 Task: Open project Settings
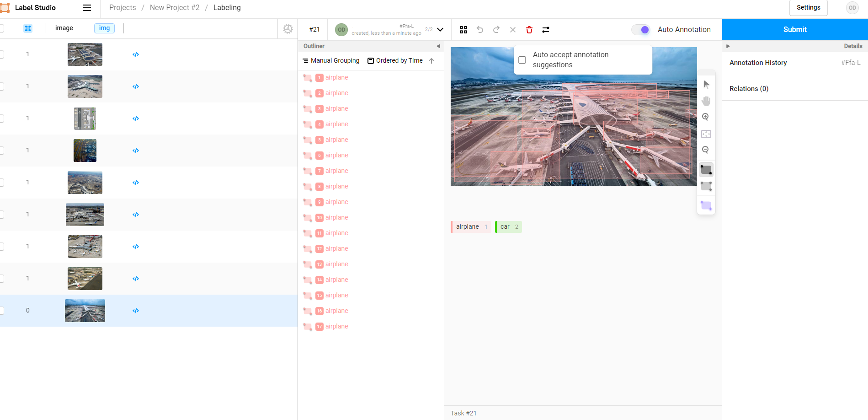click(808, 7)
